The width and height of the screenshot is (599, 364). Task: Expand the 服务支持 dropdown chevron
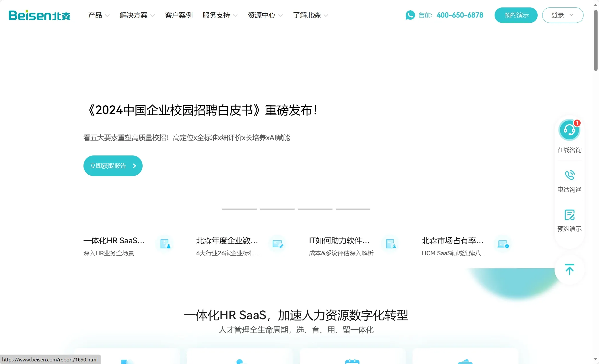[235, 15]
